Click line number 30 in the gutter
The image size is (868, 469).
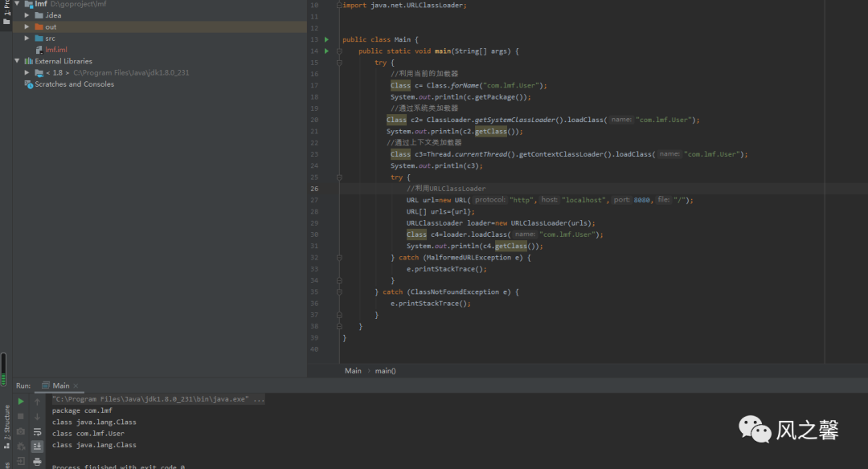(x=314, y=234)
